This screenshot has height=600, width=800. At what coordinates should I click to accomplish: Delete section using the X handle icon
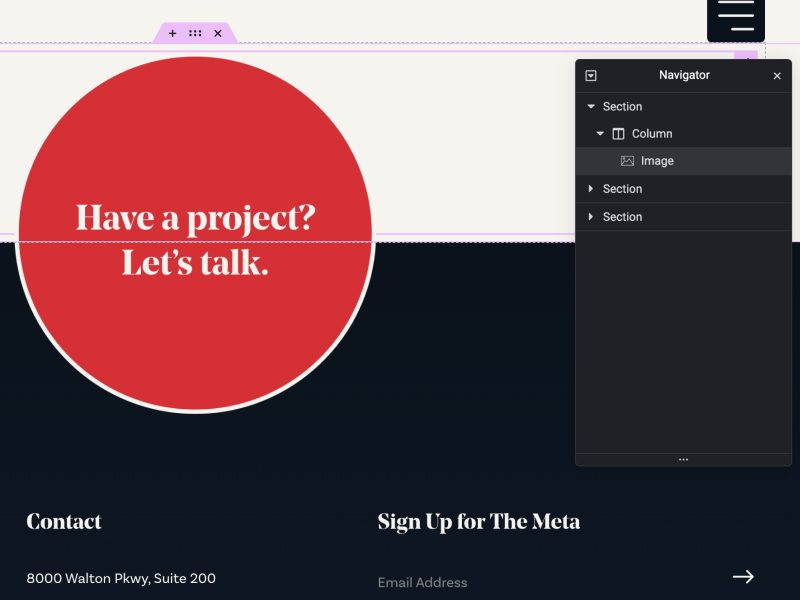(x=218, y=33)
